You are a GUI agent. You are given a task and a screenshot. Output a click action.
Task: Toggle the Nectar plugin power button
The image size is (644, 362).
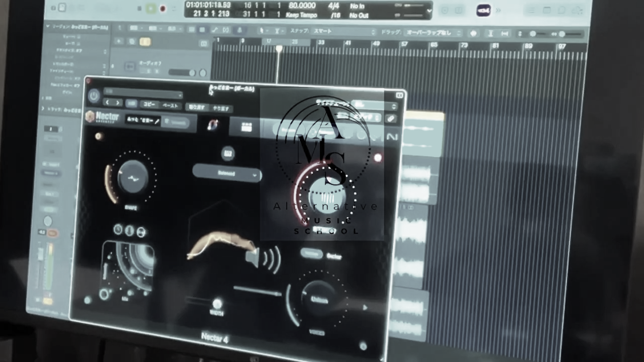point(94,96)
